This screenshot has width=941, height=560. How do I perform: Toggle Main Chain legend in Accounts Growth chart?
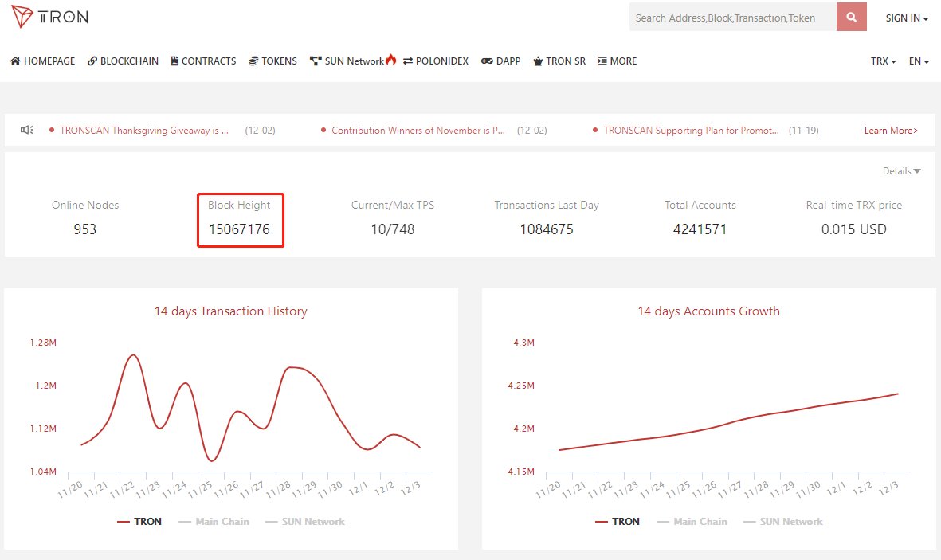point(692,522)
